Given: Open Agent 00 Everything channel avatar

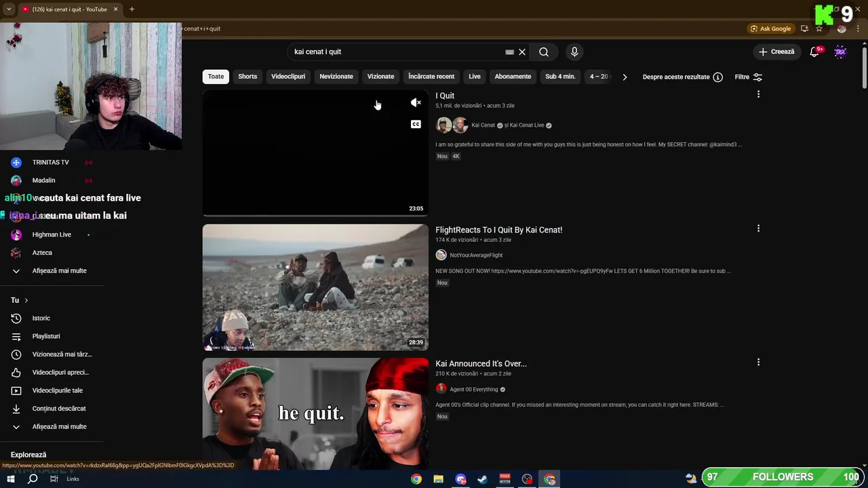Looking at the screenshot, I should [441, 389].
